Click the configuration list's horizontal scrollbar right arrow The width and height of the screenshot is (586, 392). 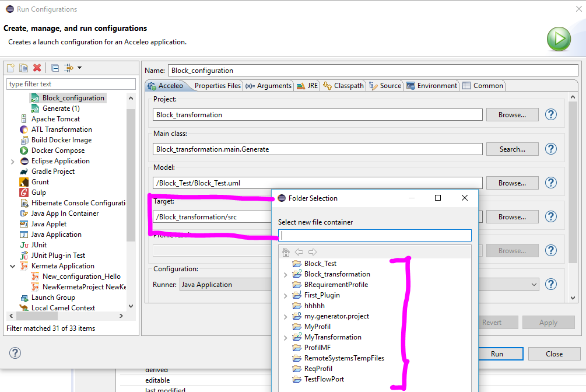pyautogui.click(x=121, y=316)
